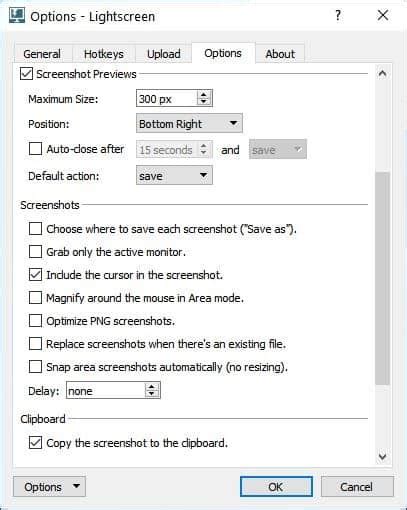Toggle Include the cursor in the screenshot
Image resolution: width=407 pixels, height=510 pixels.
coord(35,275)
